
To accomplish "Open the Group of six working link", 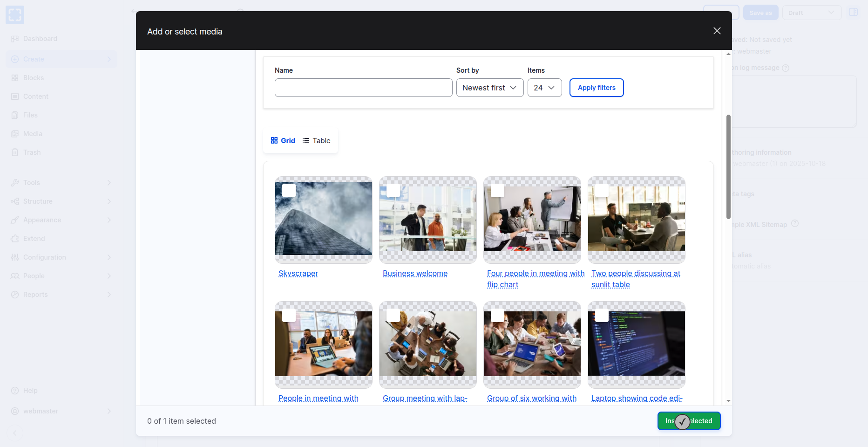I will click(x=532, y=399).
